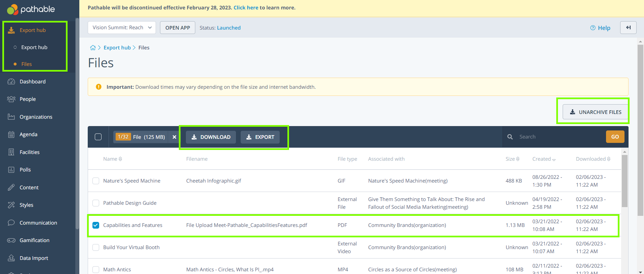
Task: Open the Facilities menu item
Action: pos(30,152)
